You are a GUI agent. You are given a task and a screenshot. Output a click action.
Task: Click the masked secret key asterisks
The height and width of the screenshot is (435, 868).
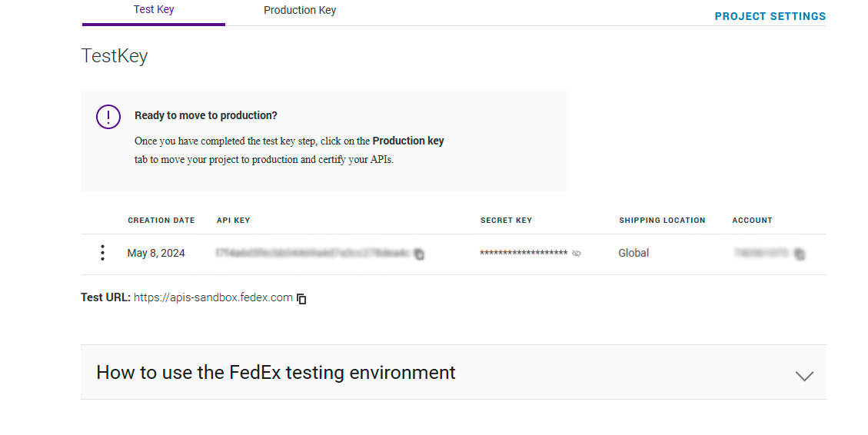[x=524, y=254]
